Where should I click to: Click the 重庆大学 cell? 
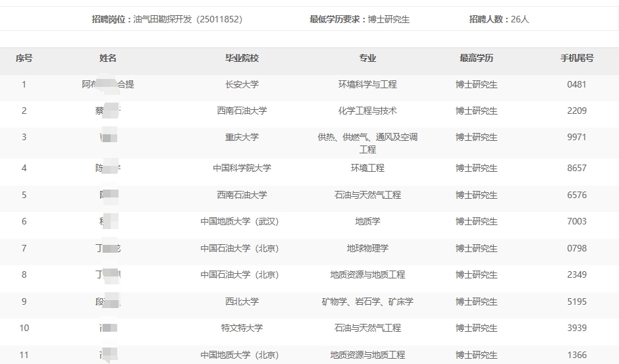click(x=242, y=137)
